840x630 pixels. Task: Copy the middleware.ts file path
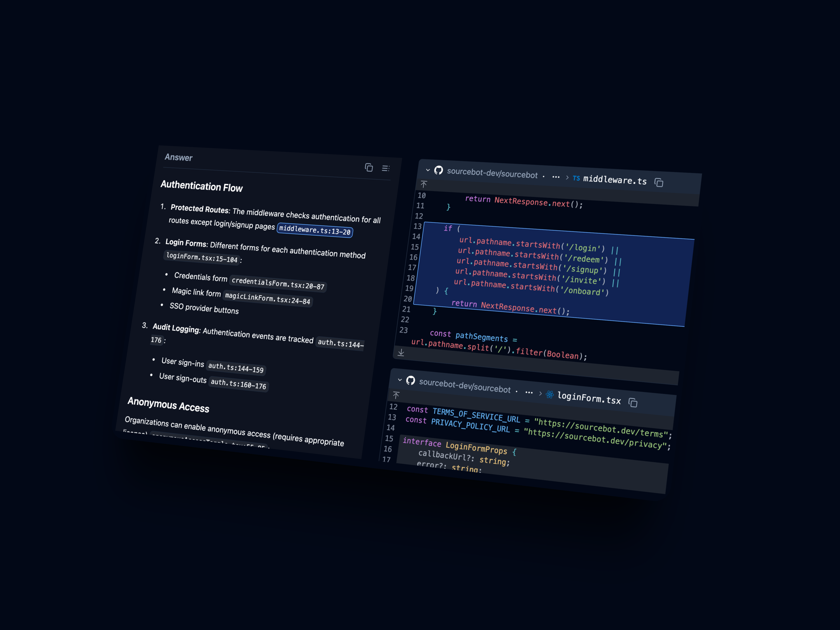click(x=659, y=183)
